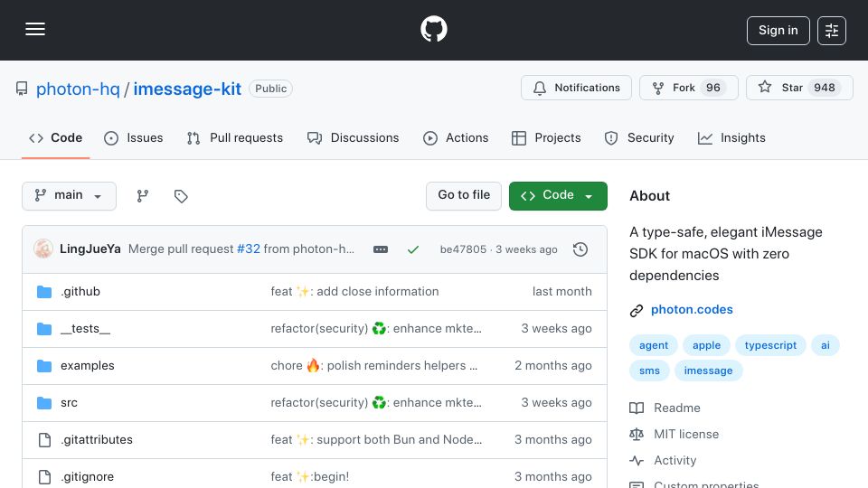Select the ai topic tag

point(826,345)
